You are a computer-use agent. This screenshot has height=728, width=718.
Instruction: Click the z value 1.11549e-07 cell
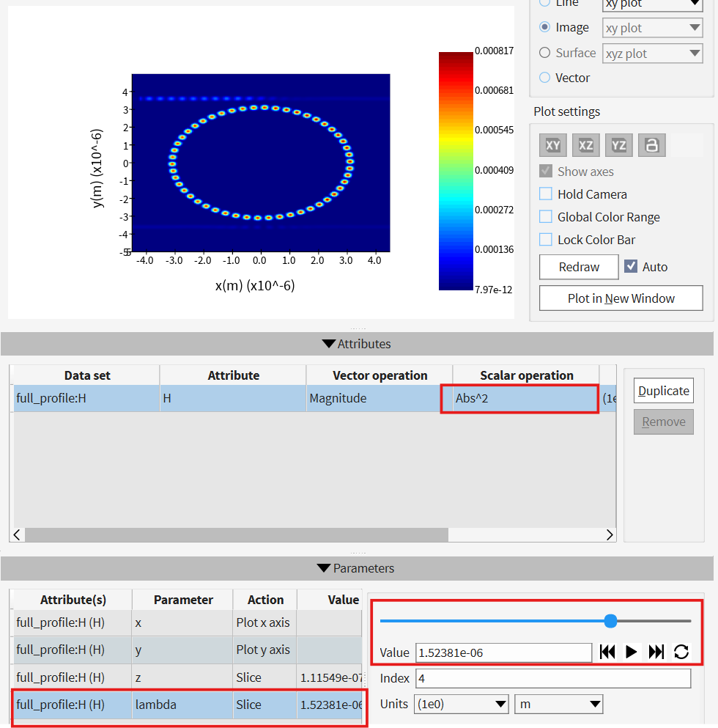click(330, 677)
